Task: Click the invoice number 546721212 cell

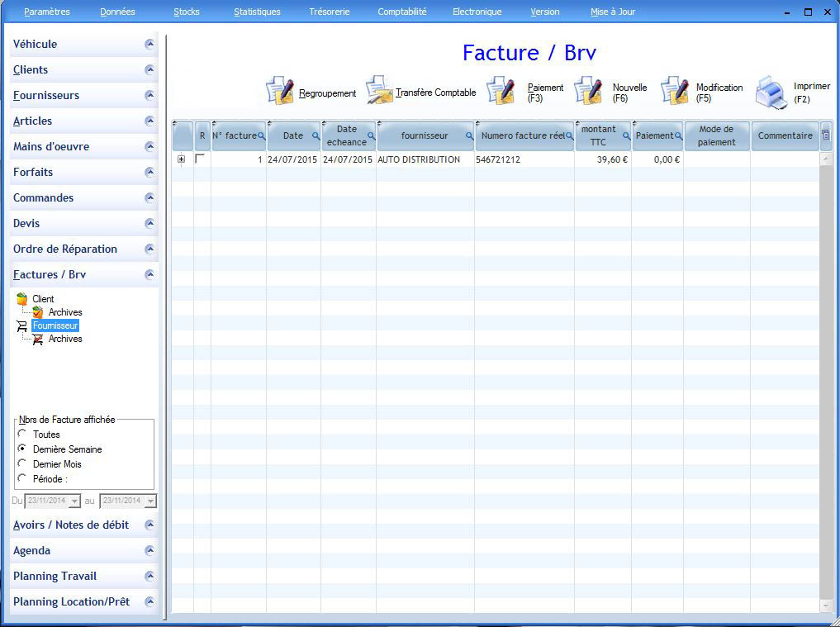Action: tap(524, 159)
